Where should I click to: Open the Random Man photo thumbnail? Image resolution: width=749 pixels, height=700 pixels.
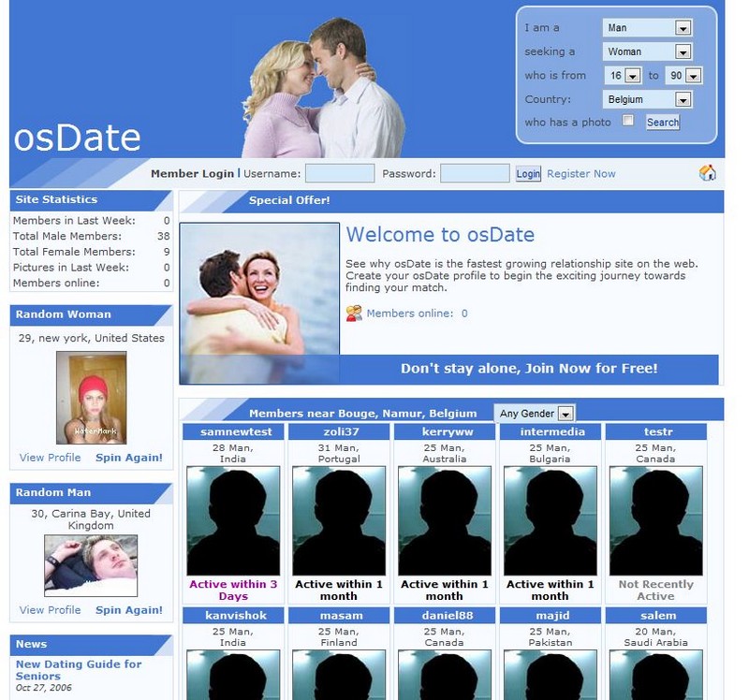pos(91,566)
